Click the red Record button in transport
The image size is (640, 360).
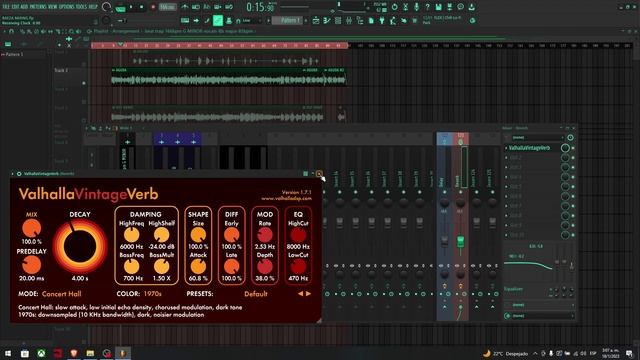pos(153,7)
